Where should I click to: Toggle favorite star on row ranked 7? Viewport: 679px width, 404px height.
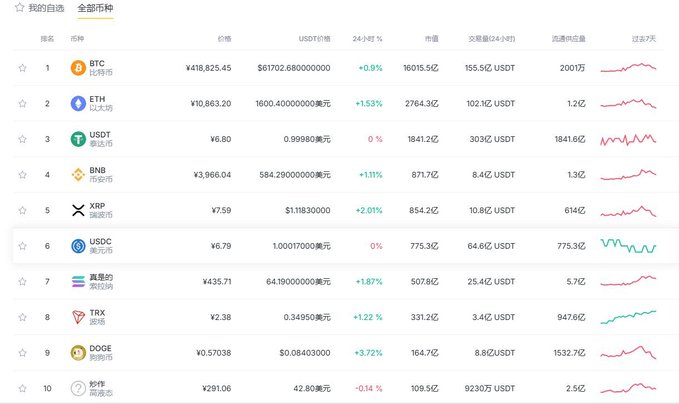tap(23, 281)
